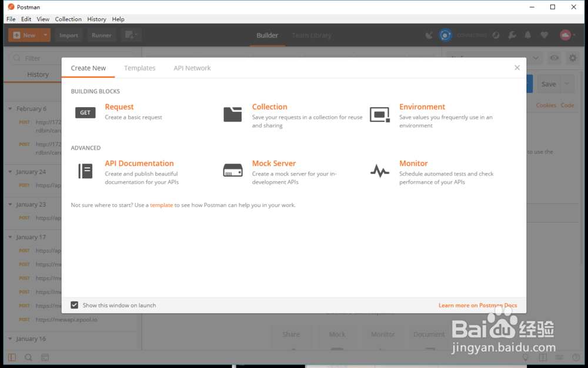Image resolution: width=588 pixels, height=368 pixels.
Task: Collapse the January 24 history group
Action: point(10,171)
